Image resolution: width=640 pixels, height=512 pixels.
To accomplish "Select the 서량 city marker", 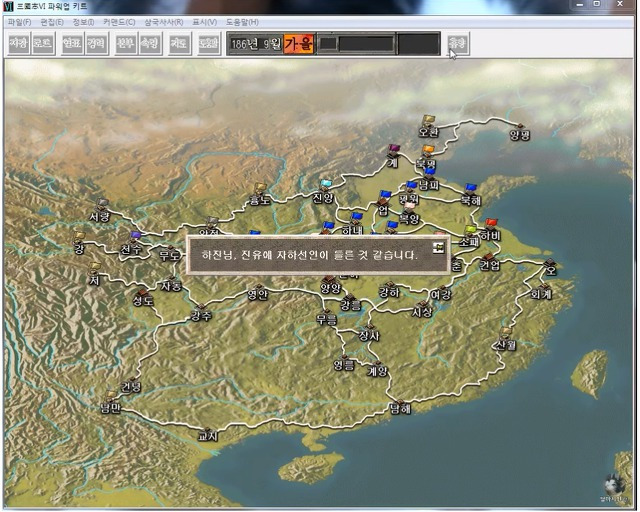I will tap(100, 211).
